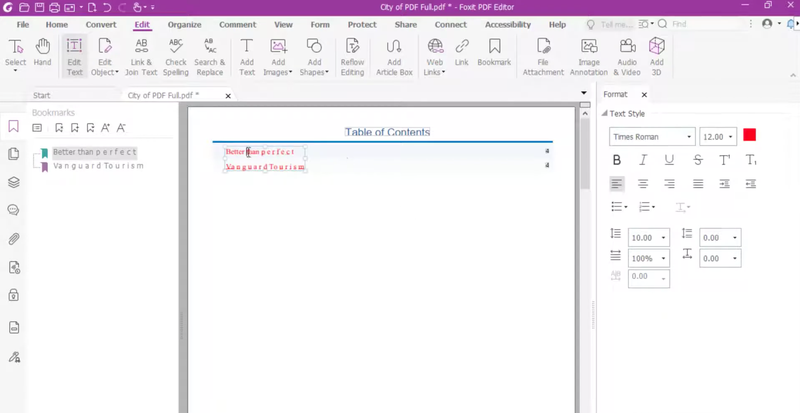This screenshot has width=800, height=413.
Task: Click the Undo arrow in title bar
Action: pos(107,7)
